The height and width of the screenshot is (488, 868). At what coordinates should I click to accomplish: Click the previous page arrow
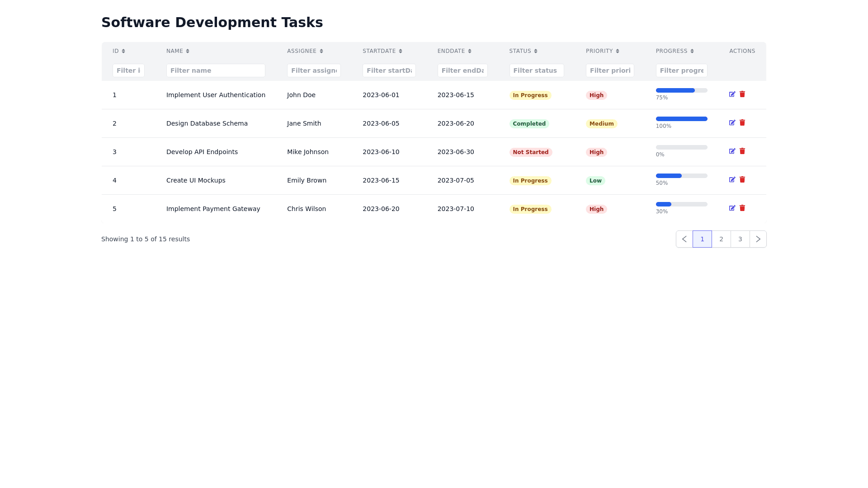pyautogui.click(x=684, y=239)
